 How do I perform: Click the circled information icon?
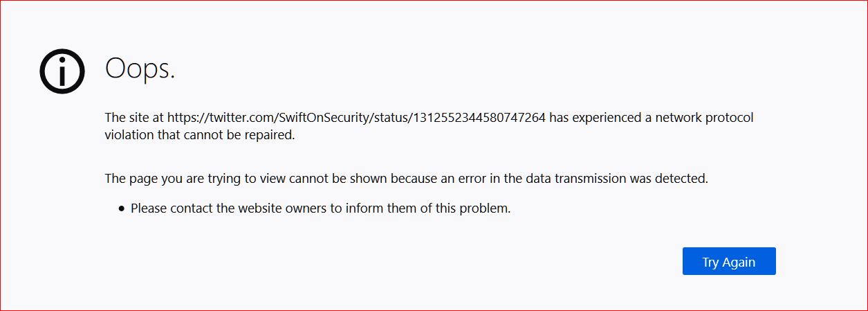(x=62, y=71)
